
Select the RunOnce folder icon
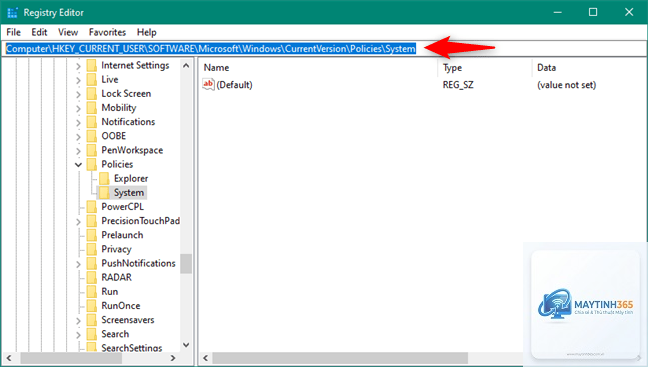92,305
